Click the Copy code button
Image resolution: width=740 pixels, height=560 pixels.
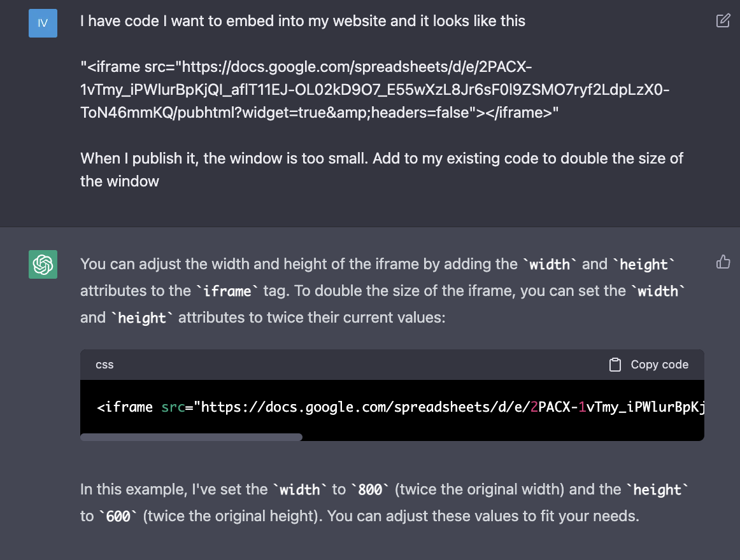tap(649, 365)
